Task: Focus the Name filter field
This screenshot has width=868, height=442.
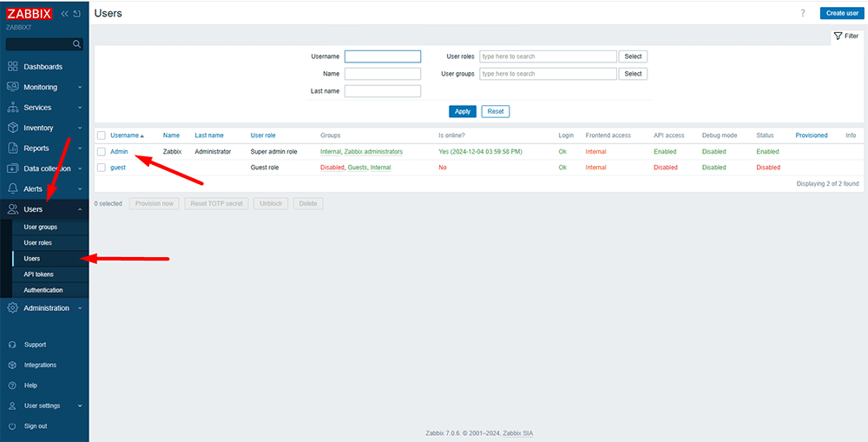Action: [383, 74]
